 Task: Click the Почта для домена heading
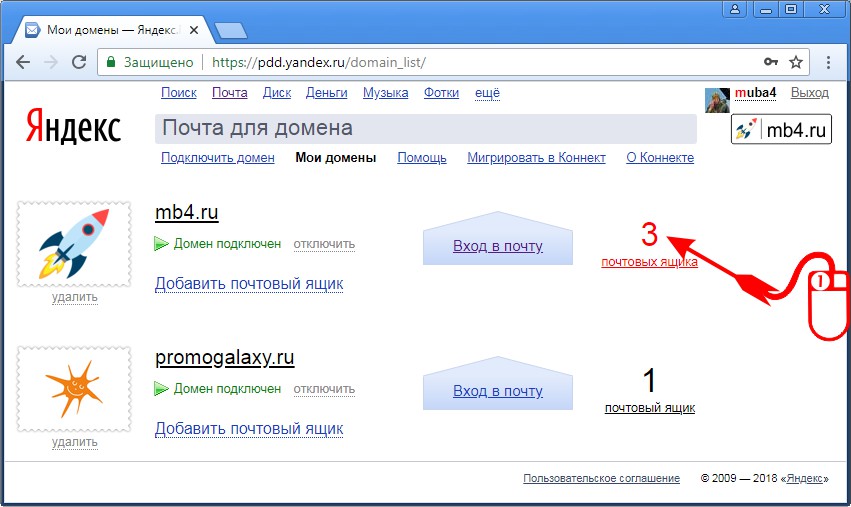click(x=257, y=128)
